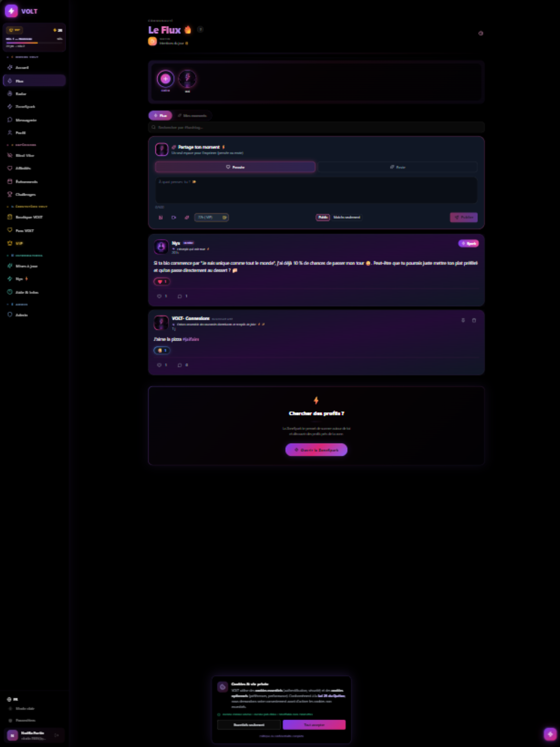Click the refresh icon at top right of feed
560x747 pixels.
[481, 33]
